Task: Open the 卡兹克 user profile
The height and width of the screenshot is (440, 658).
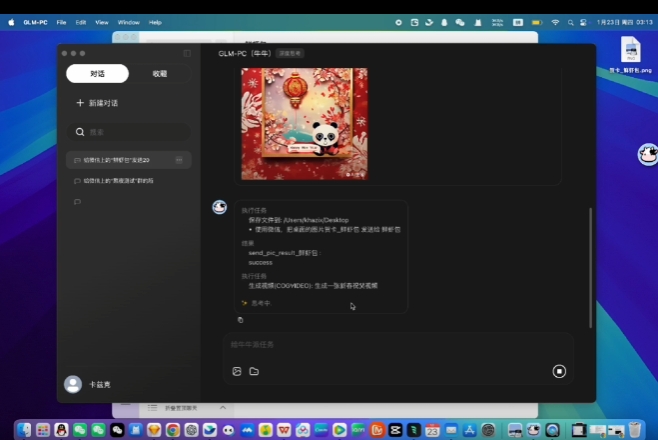Action: click(87, 384)
